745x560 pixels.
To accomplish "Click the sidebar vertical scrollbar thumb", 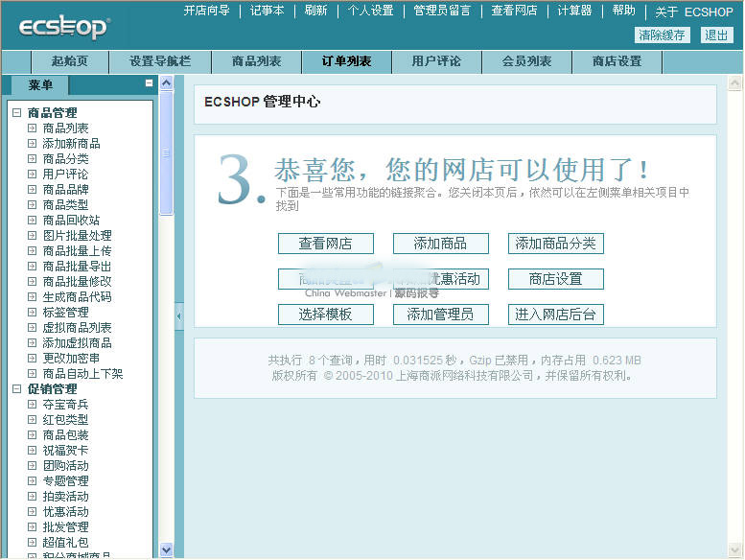I will 166,153.
